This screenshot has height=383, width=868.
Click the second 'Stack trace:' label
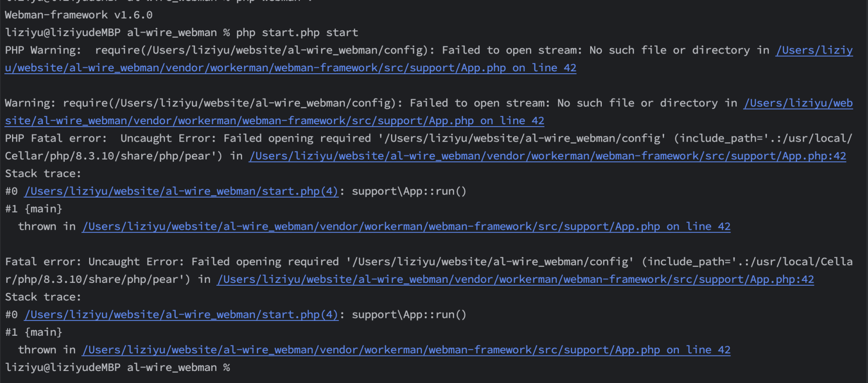pyautogui.click(x=43, y=297)
